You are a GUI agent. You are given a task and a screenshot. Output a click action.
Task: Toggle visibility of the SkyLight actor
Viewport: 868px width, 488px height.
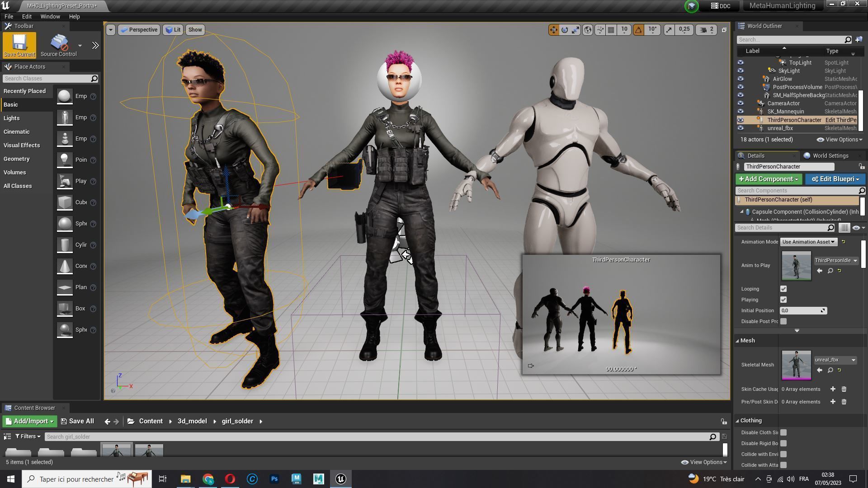tap(740, 70)
